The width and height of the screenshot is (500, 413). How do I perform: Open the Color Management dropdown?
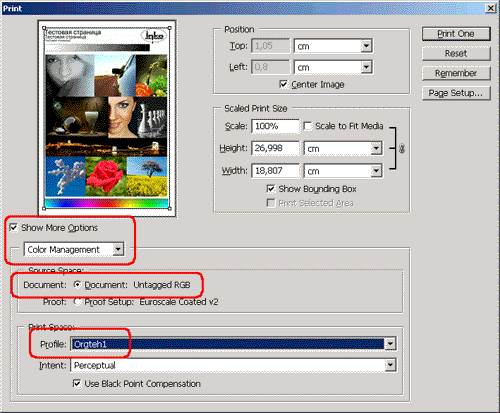coord(74,249)
